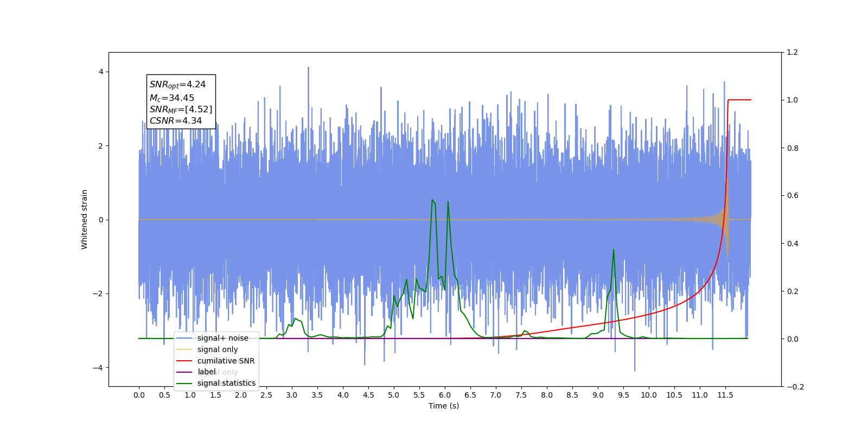The image size is (868, 434).
Task: Click the 8.0 tick on the time axis
Action: 547,395
